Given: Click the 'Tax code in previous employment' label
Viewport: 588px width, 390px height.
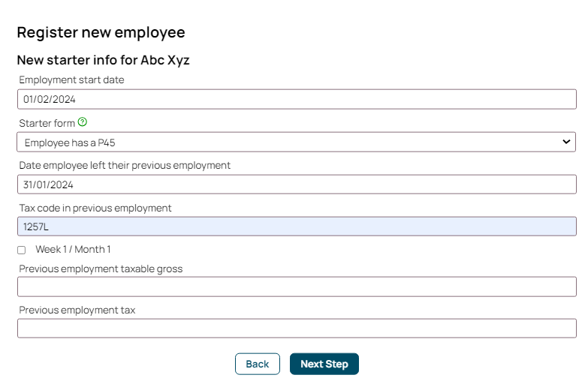Looking at the screenshot, I should pyautogui.click(x=95, y=208).
